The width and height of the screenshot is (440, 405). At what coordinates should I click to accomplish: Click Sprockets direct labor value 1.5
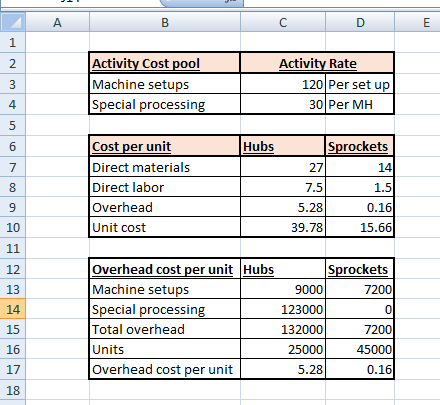[x=360, y=187]
